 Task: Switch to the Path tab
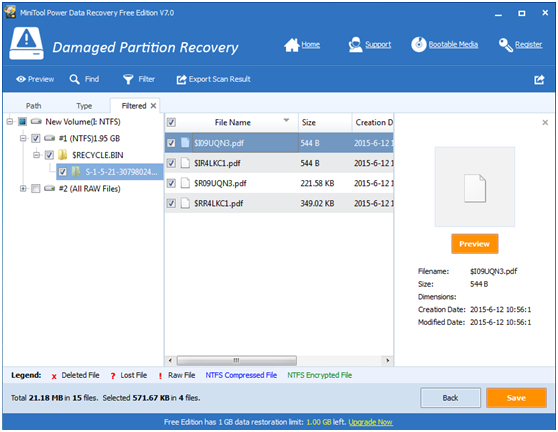click(33, 106)
